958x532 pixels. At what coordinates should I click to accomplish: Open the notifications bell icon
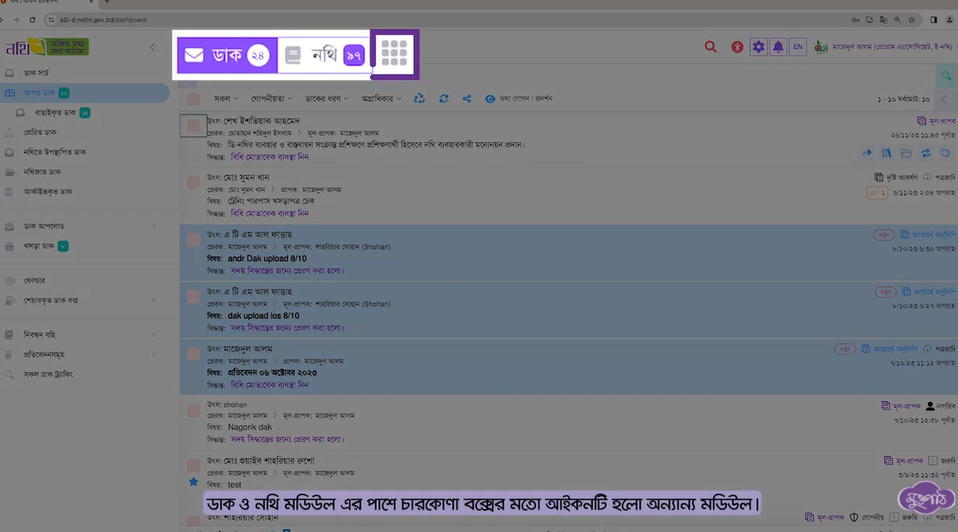pyautogui.click(x=777, y=47)
